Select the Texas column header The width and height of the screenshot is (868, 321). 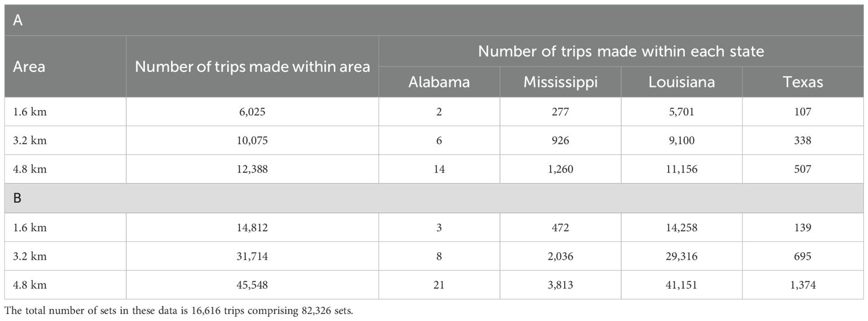803,82
